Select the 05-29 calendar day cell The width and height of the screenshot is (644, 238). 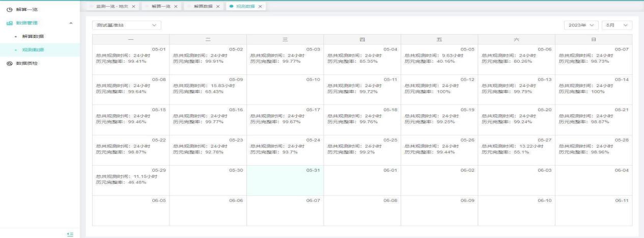pyautogui.click(x=130, y=180)
